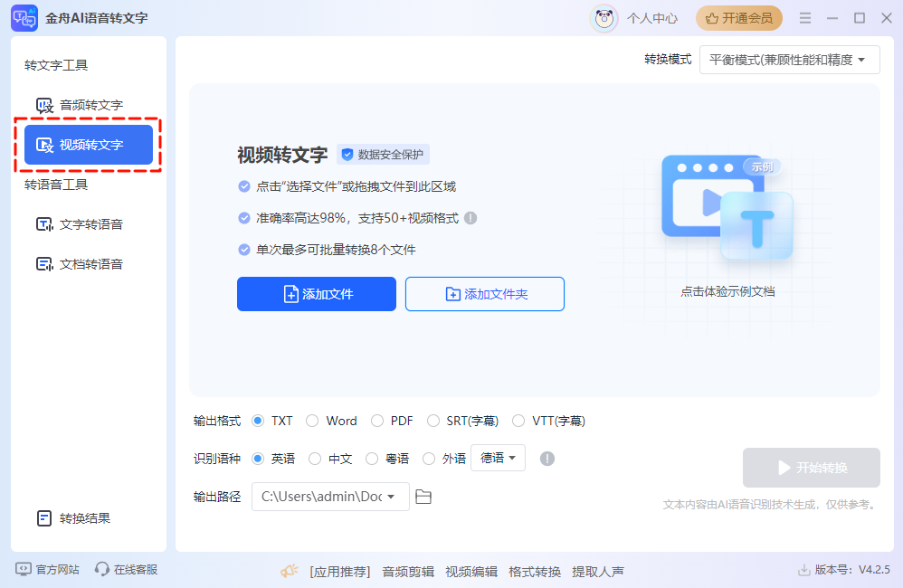Open the 转换模式 conversion mode dropdown

789,59
